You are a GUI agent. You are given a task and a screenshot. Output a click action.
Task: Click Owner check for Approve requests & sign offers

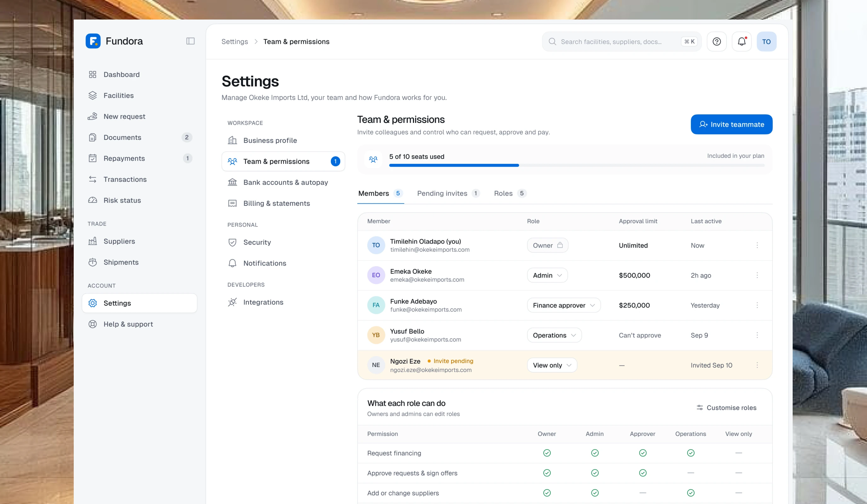tap(547, 473)
